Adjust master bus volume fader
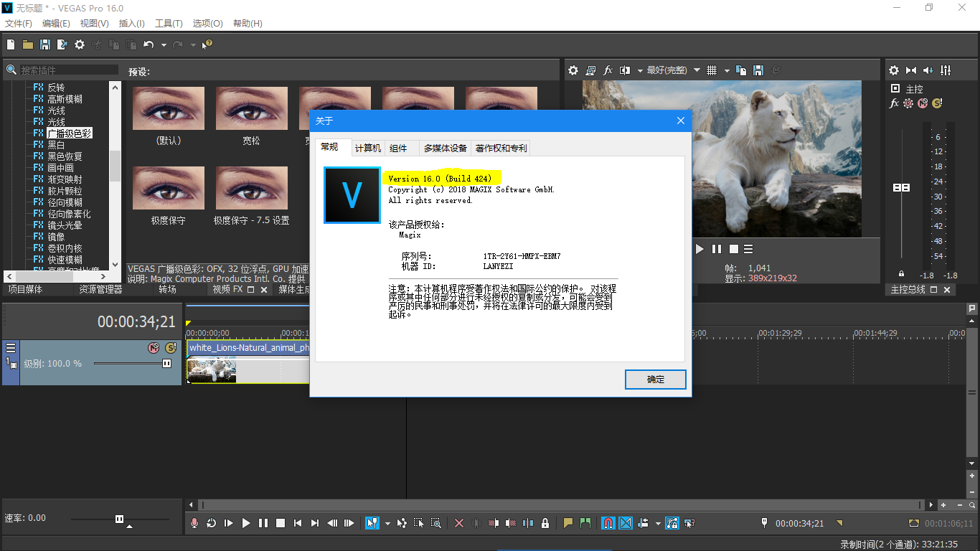Viewport: 980px width, 551px height. [x=901, y=187]
